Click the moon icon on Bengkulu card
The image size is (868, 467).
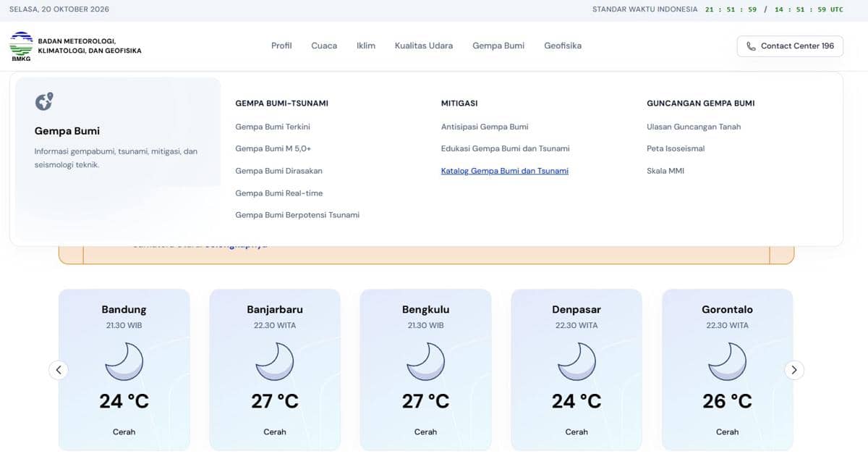tap(426, 361)
